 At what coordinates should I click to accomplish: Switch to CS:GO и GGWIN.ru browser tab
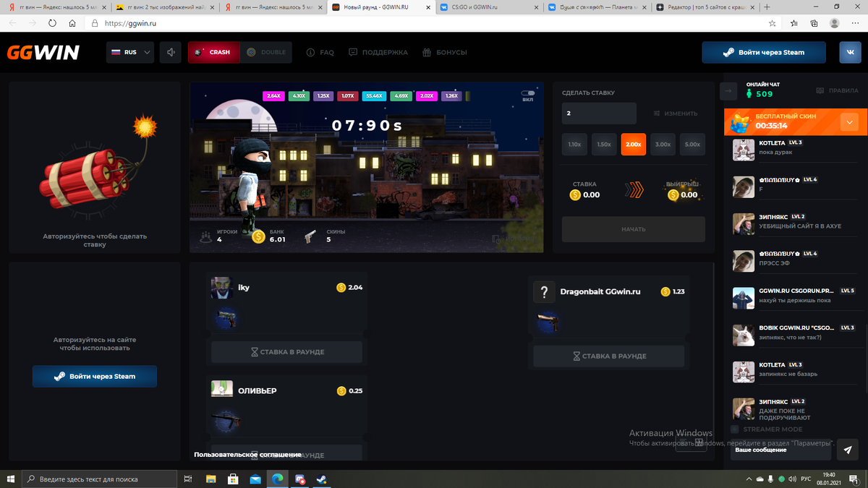(489, 7)
